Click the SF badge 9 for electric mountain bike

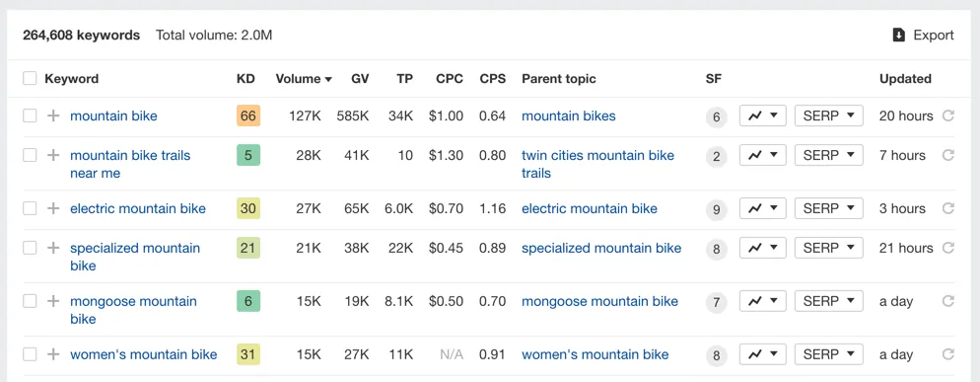pyautogui.click(x=716, y=209)
